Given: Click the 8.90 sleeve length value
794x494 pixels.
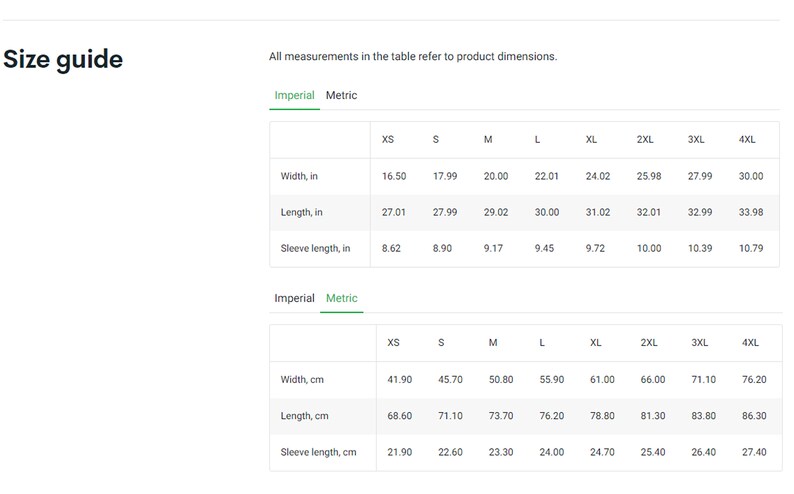Looking at the screenshot, I should [x=442, y=248].
